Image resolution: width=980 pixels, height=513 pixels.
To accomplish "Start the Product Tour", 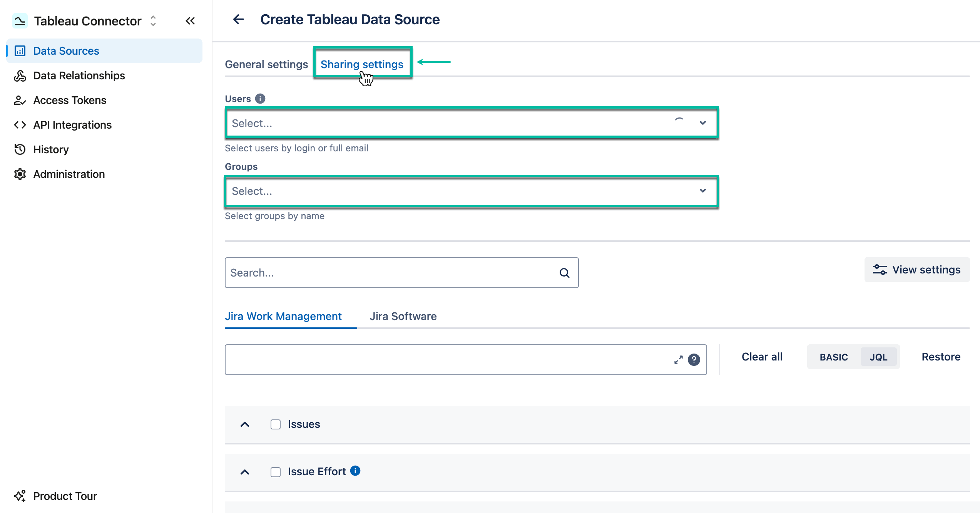I will (65, 496).
